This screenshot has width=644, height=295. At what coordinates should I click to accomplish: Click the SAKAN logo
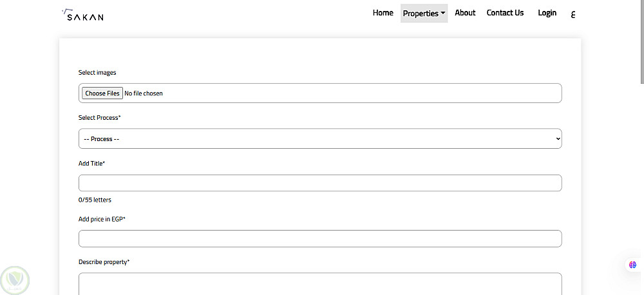(83, 14)
